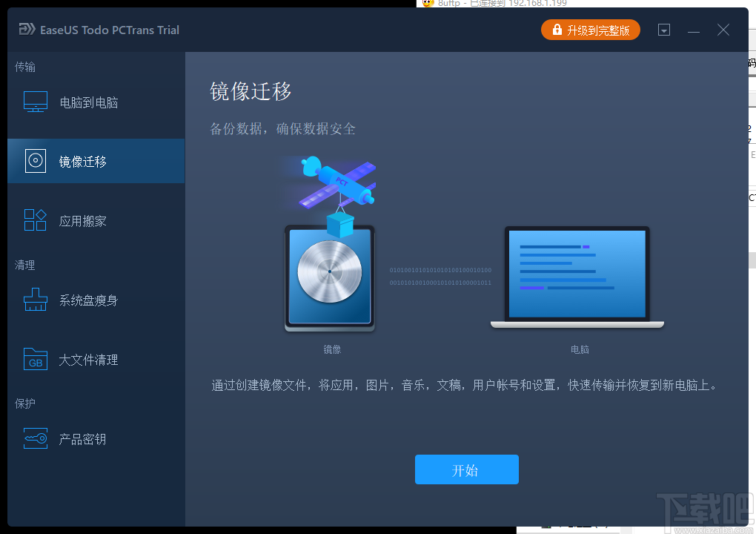Click the GB file icon beside 大文件清理
The image size is (756, 534).
click(x=35, y=359)
